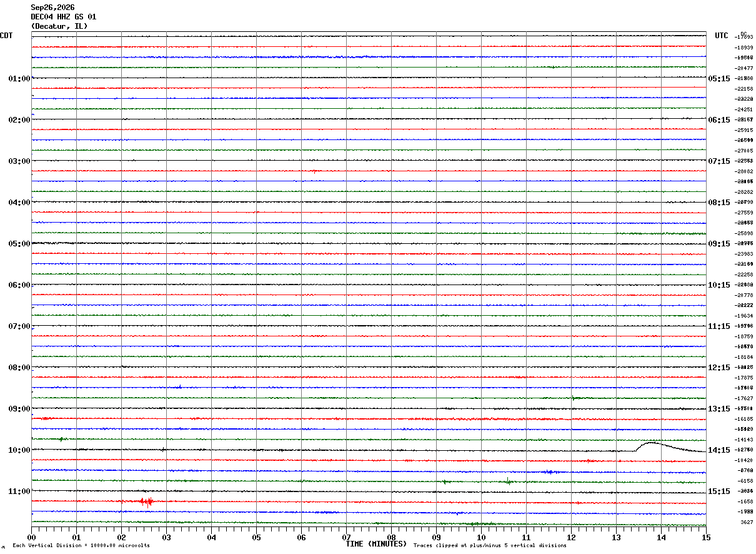
Task: Click the 05:15 UTC time label
Action: click(719, 79)
